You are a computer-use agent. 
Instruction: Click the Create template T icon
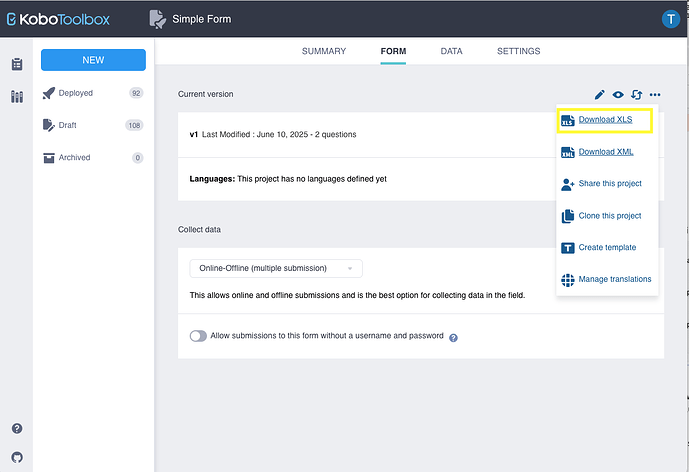(x=567, y=248)
